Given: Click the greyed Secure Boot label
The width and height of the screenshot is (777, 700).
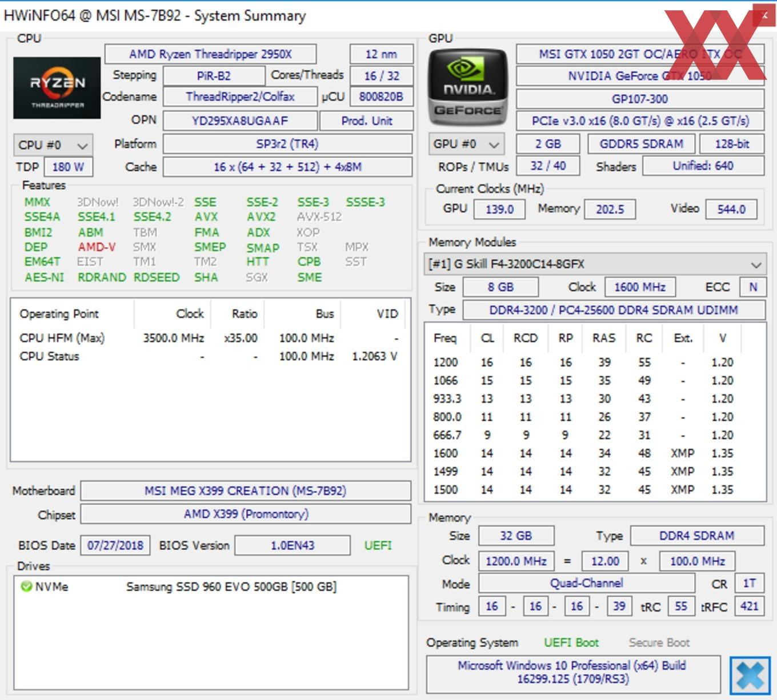Looking at the screenshot, I should (x=659, y=643).
